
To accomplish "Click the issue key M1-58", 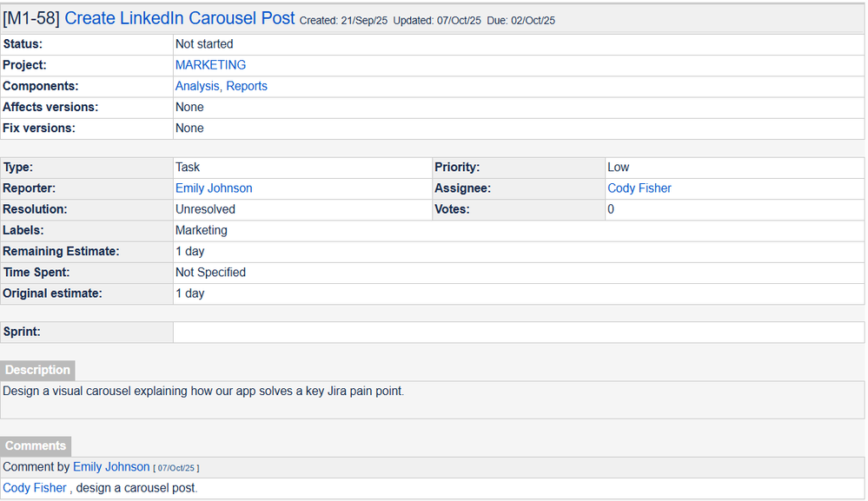I will click(32, 18).
